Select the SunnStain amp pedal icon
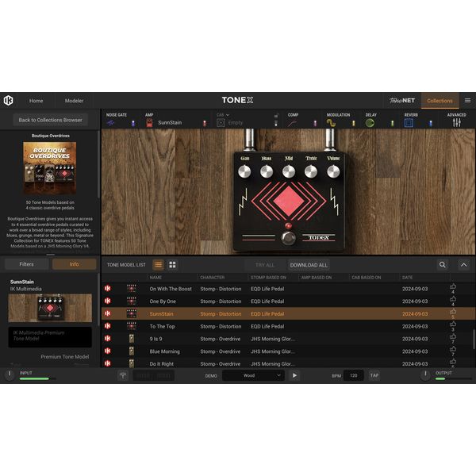476x476 pixels. [x=149, y=123]
